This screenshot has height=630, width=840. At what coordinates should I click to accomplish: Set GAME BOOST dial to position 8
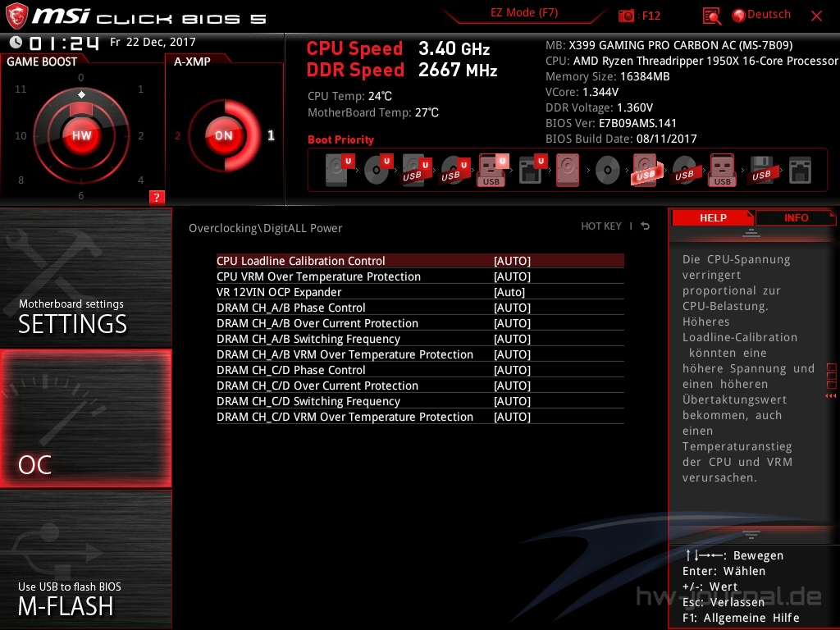pos(21,180)
